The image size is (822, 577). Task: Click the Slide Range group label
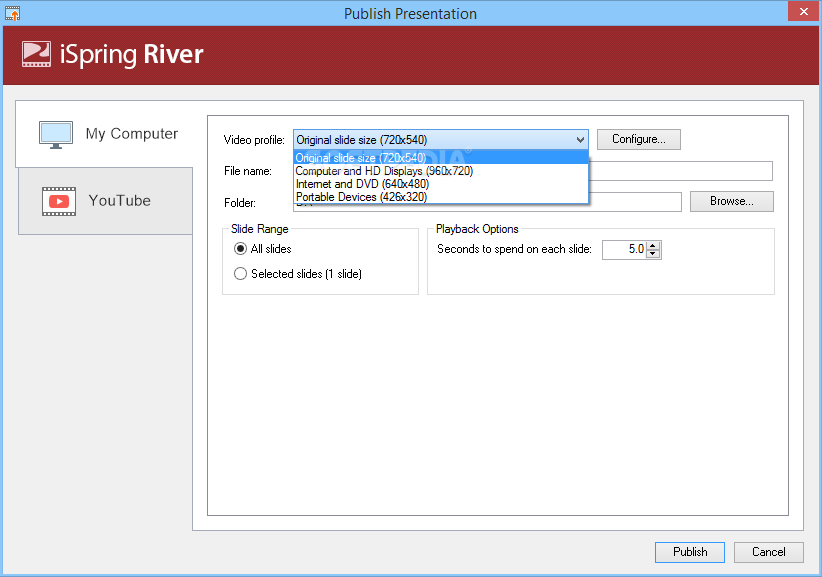(x=259, y=229)
